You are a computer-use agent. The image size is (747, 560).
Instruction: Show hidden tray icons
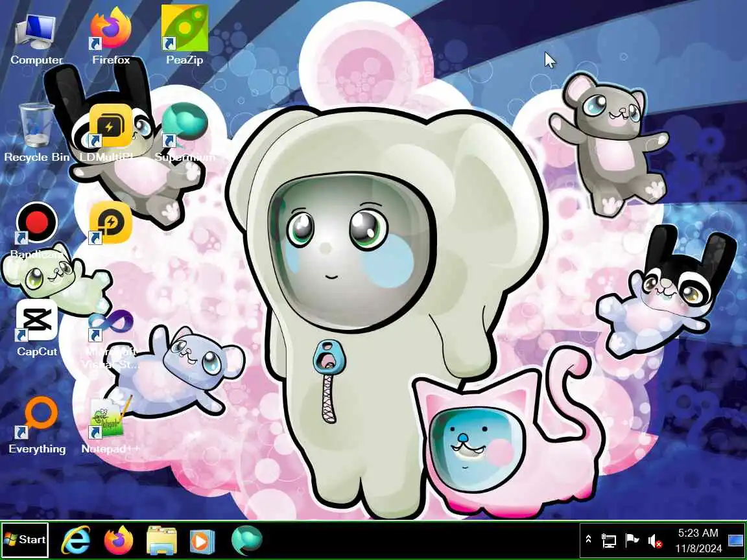tap(588, 539)
